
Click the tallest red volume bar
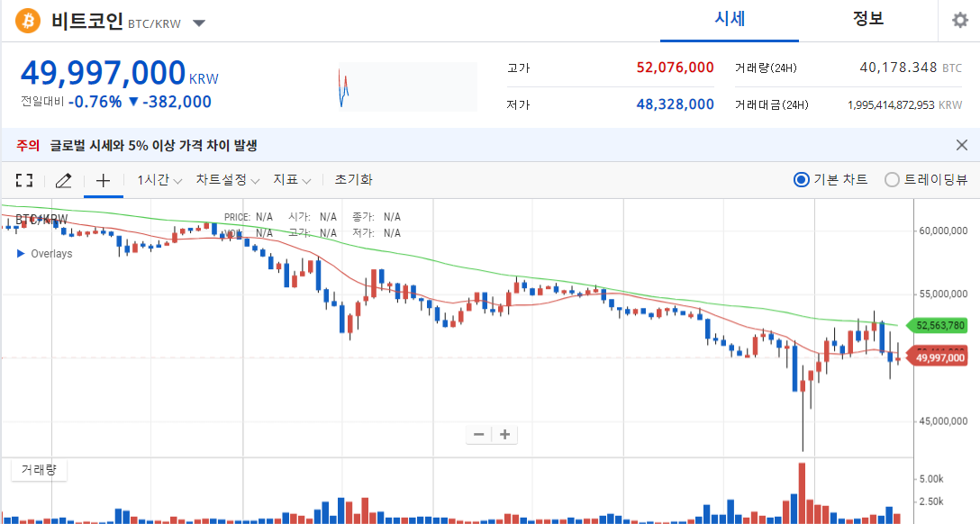coord(802,492)
